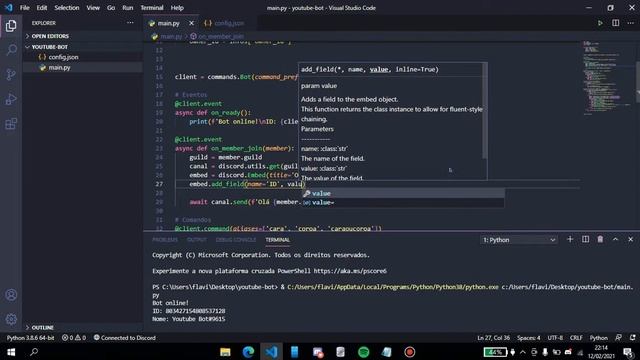Select main.py in the explorer tree
Screen dimensions: 640x360
(60, 68)
